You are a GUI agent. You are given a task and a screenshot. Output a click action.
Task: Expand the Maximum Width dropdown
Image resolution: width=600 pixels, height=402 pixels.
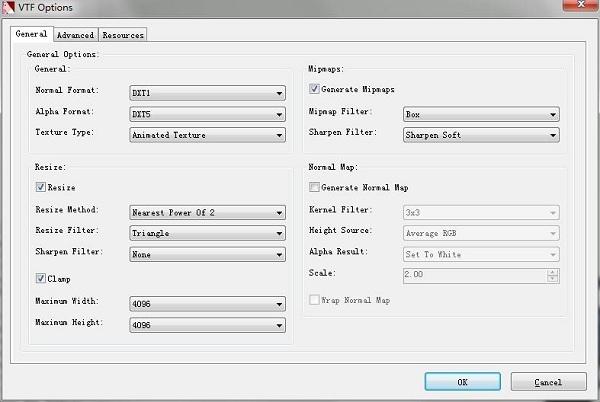point(207,303)
